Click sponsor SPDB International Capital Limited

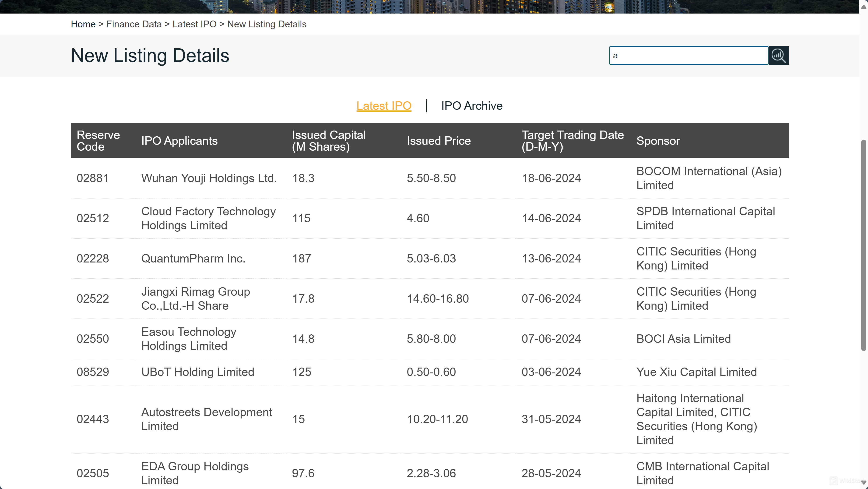pos(706,218)
